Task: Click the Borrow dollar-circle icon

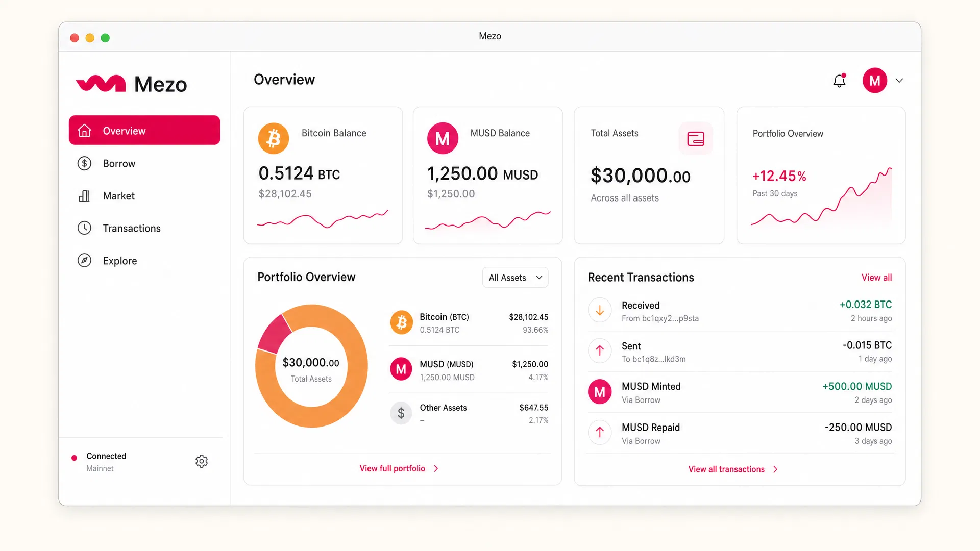Action: pyautogui.click(x=84, y=163)
